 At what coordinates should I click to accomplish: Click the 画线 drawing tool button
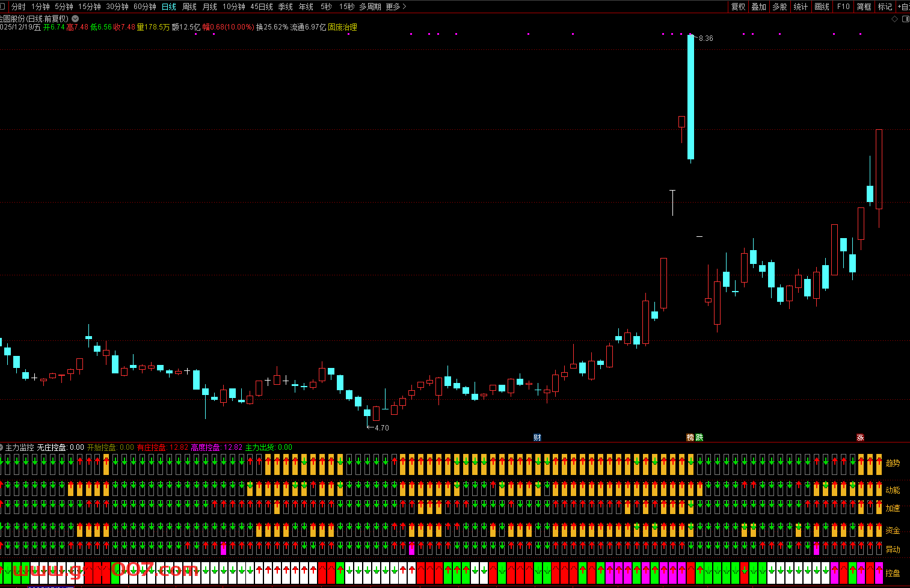click(x=822, y=7)
